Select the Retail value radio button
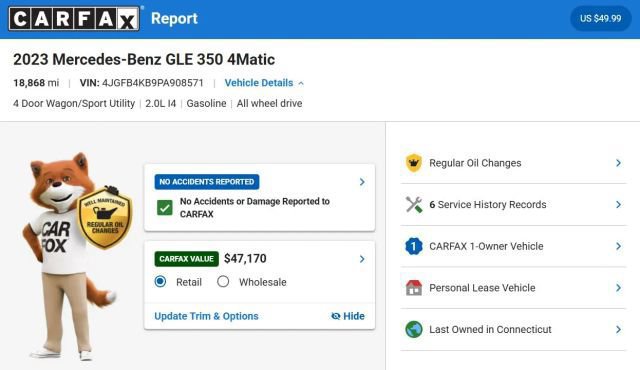Image resolution: width=640 pixels, height=370 pixels. [160, 281]
